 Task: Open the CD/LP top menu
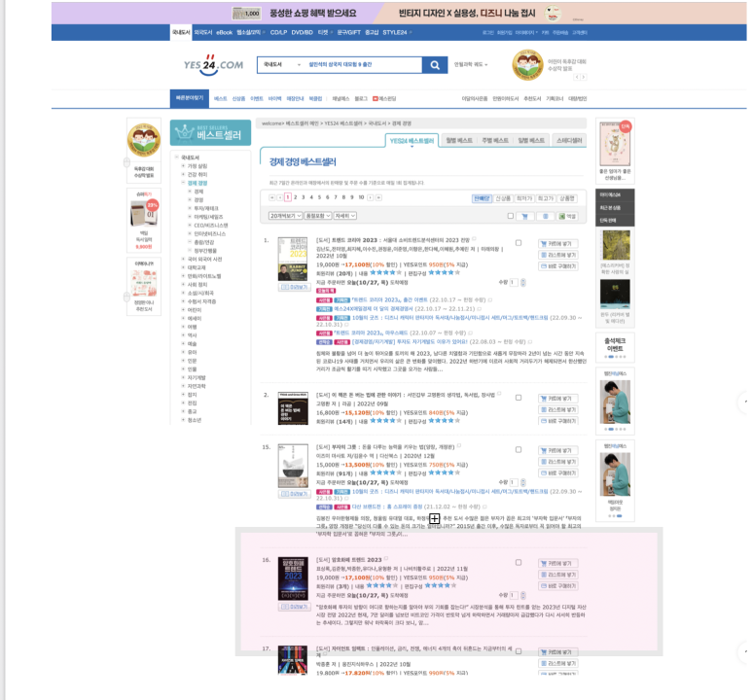(x=278, y=33)
